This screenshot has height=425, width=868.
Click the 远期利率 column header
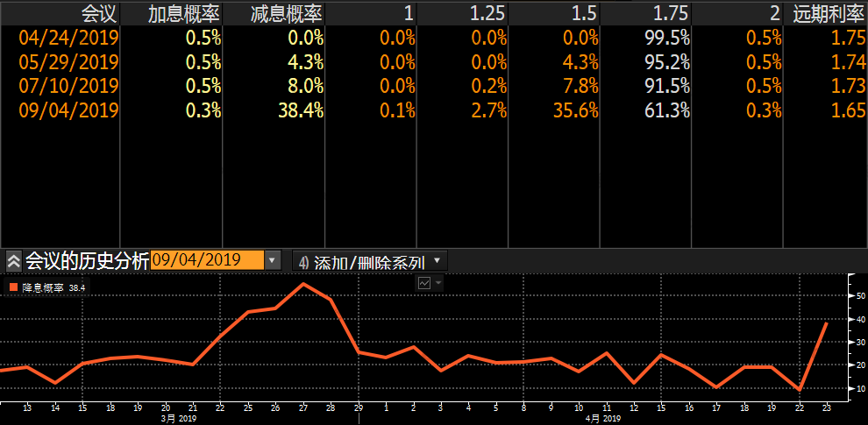827,13
